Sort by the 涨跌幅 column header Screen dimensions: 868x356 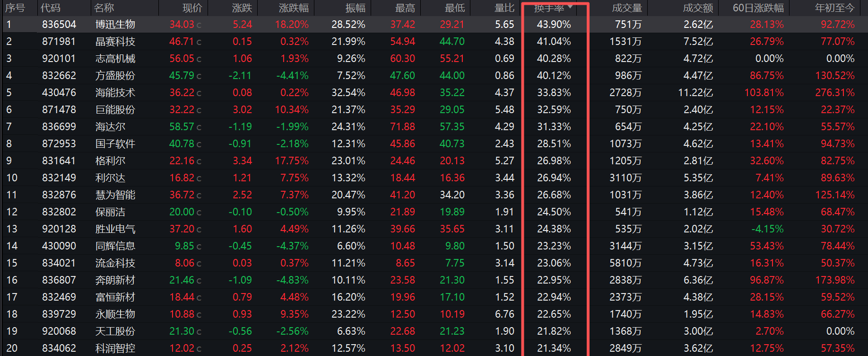pyautogui.click(x=294, y=8)
